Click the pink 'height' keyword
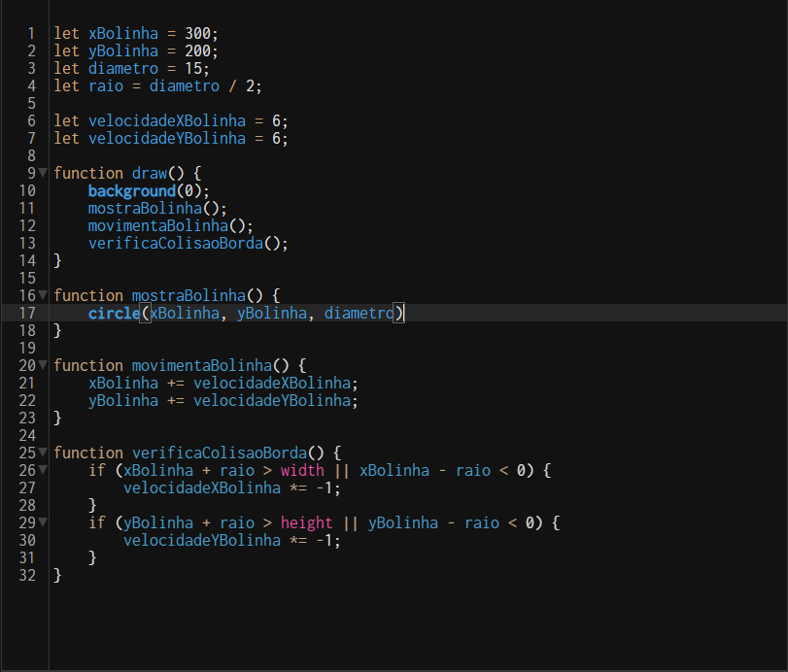The height and width of the screenshot is (672, 788). click(307, 522)
